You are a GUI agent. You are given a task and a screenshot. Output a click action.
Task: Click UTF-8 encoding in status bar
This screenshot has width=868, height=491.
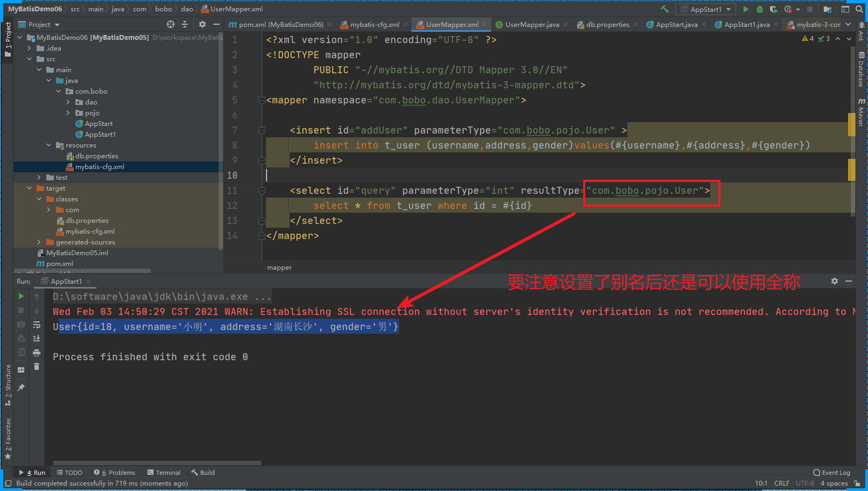(805, 483)
